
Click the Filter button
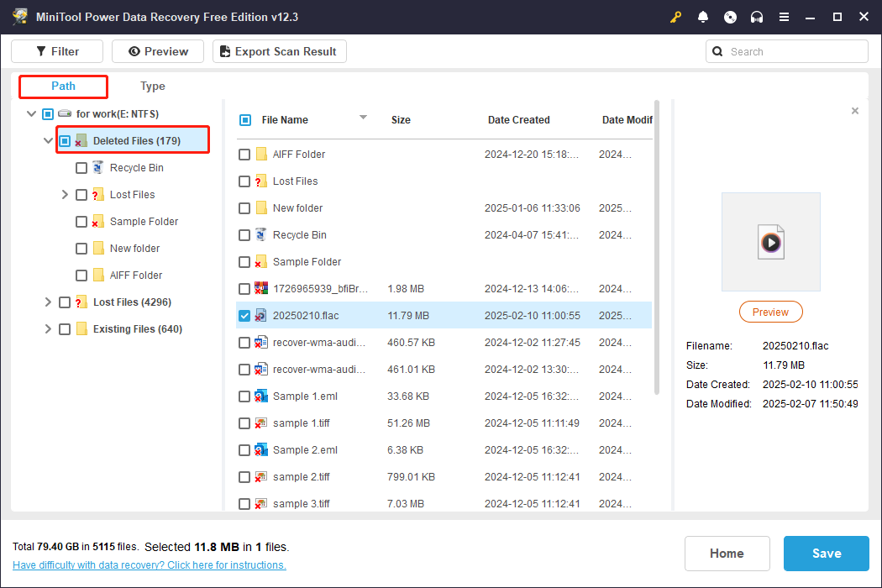point(57,51)
